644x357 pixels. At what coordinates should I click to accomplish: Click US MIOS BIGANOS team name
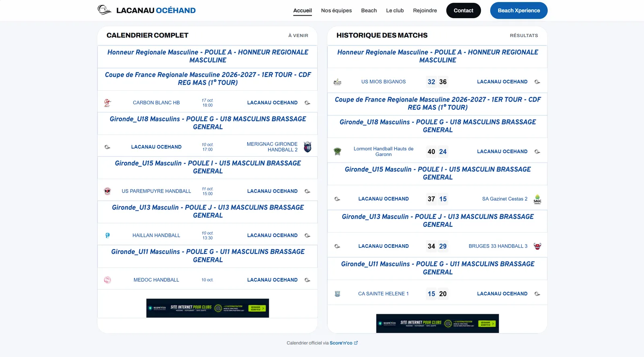[x=384, y=82]
